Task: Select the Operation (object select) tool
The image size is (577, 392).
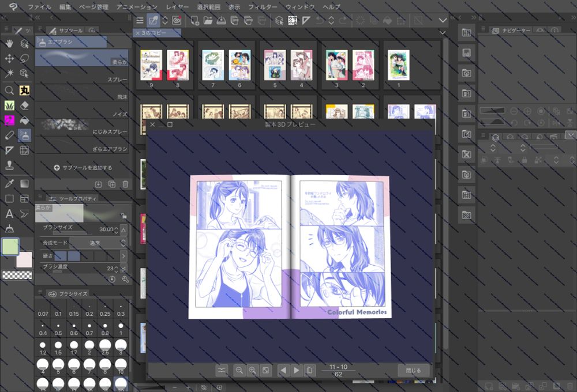Action: (x=24, y=44)
